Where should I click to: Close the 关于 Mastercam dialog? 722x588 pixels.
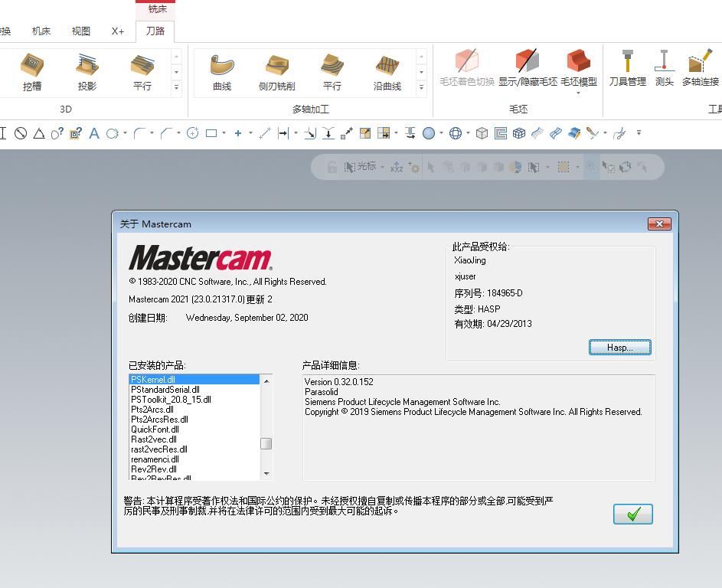click(x=659, y=224)
